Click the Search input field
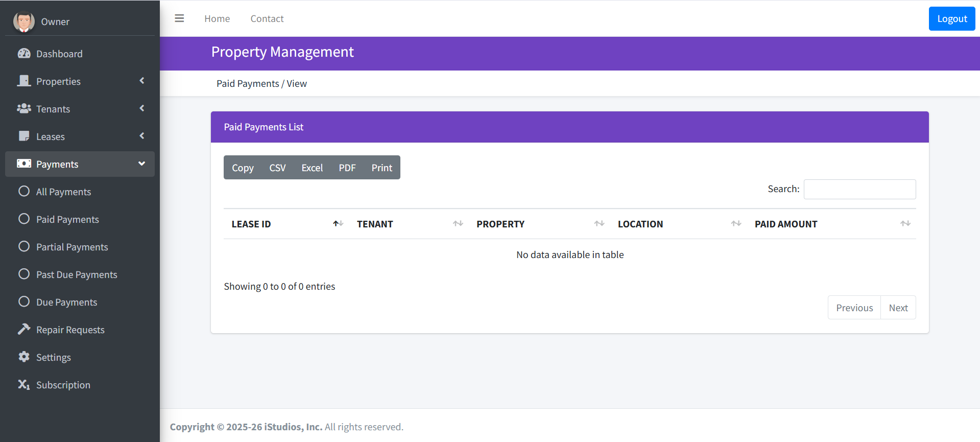980x442 pixels. click(859, 189)
